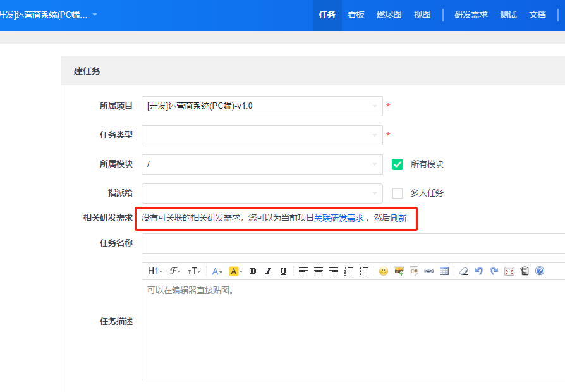The height and width of the screenshot is (392, 565).
Task: Uncheck the 所有模块 checkbox
Action: pyautogui.click(x=398, y=164)
